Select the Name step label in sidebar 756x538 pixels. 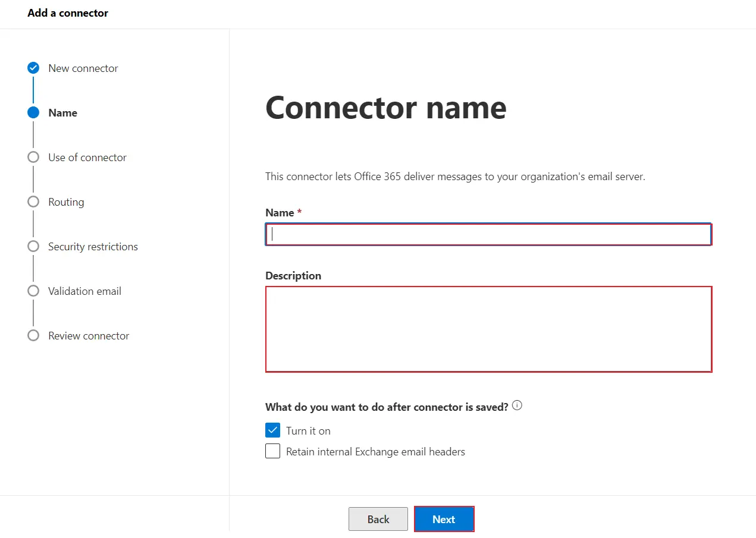pyautogui.click(x=62, y=112)
